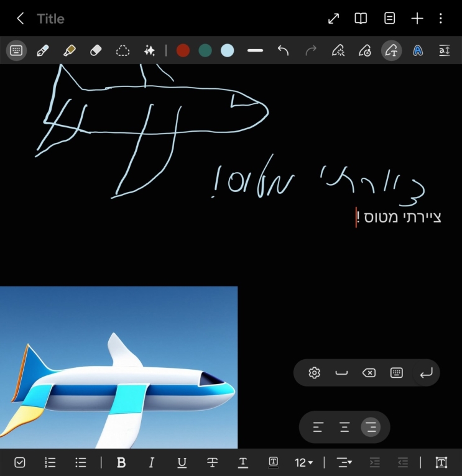Image resolution: width=462 pixels, height=476 pixels.
Task: Show the keyboard from floating bar
Action: coord(396,372)
